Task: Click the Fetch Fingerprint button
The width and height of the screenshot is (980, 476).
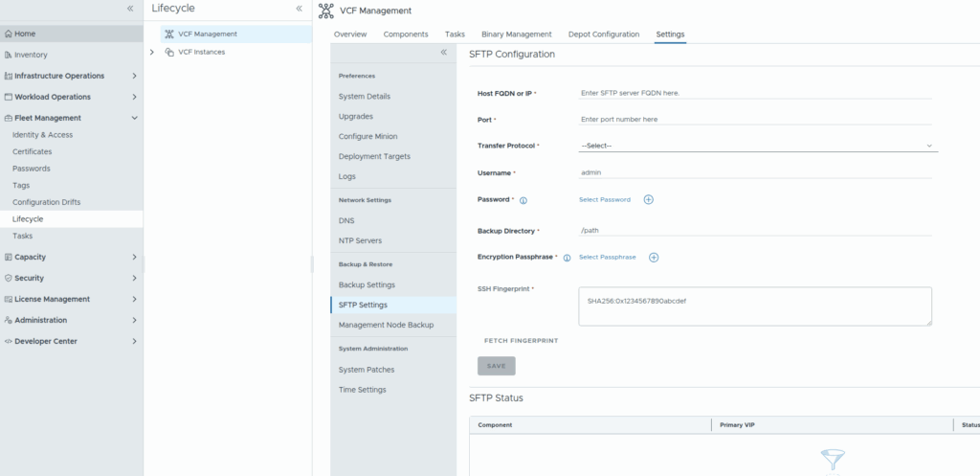Action: (522, 340)
